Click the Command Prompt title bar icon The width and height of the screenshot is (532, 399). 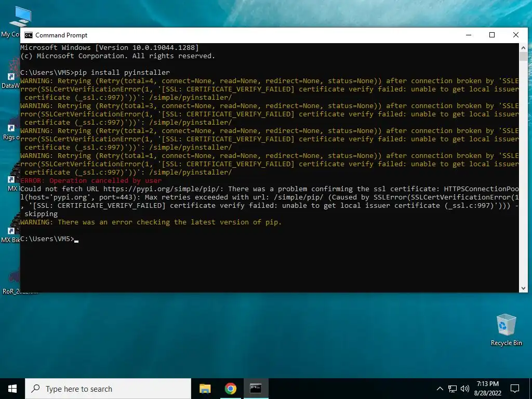click(x=29, y=35)
